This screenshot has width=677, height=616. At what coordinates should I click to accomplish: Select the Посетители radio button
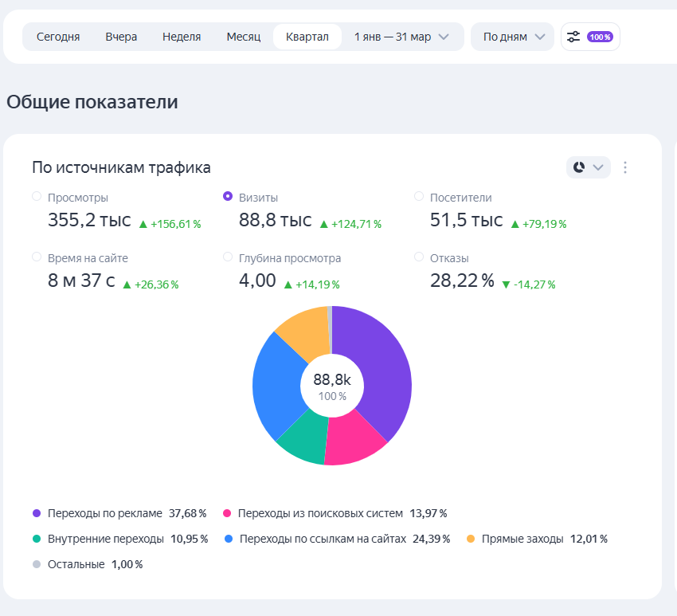[x=419, y=197]
